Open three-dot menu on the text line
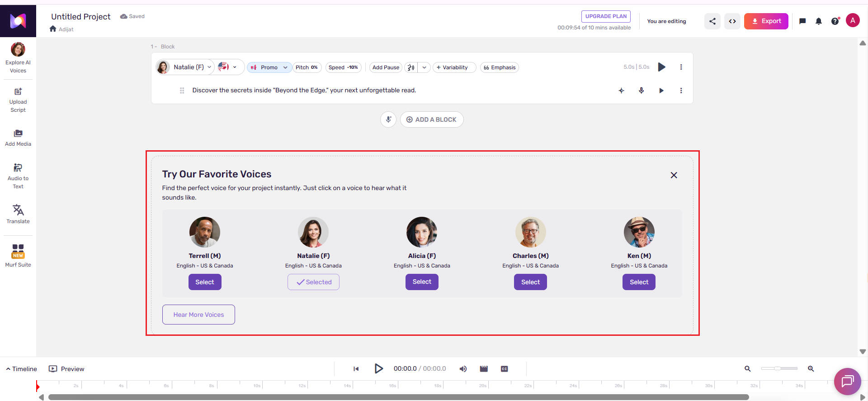The height and width of the screenshot is (401, 868). pyautogui.click(x=681, y=91)
